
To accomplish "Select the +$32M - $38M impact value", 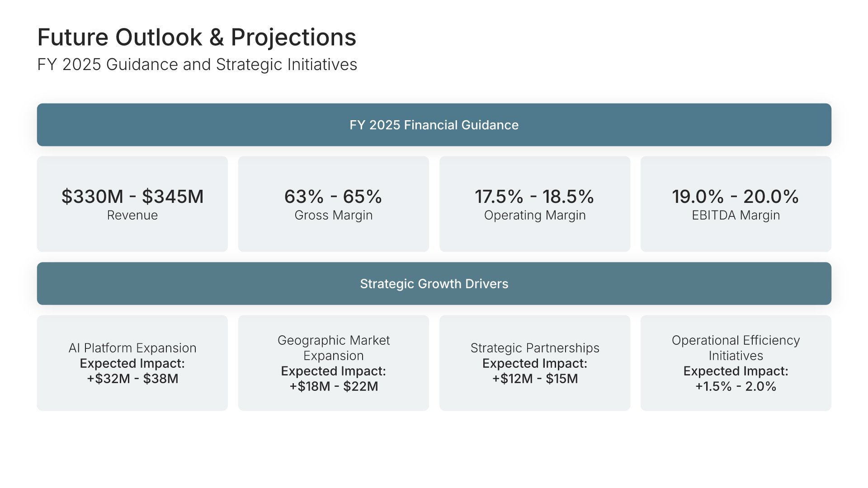I will tap(132, 379).
